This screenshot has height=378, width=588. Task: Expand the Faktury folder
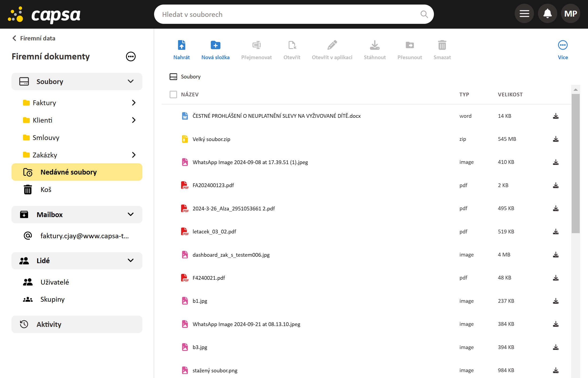click(x=134, y=103)
